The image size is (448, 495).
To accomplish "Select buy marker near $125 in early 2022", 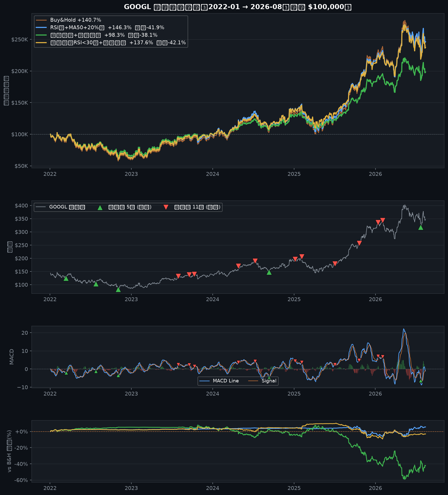I will click(x=66, y=278).
